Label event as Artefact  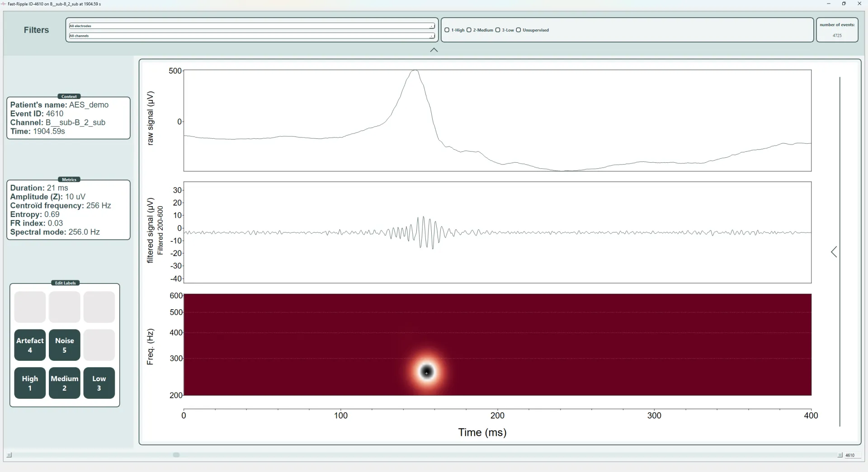pyautogui.click(x=30, y=345)
